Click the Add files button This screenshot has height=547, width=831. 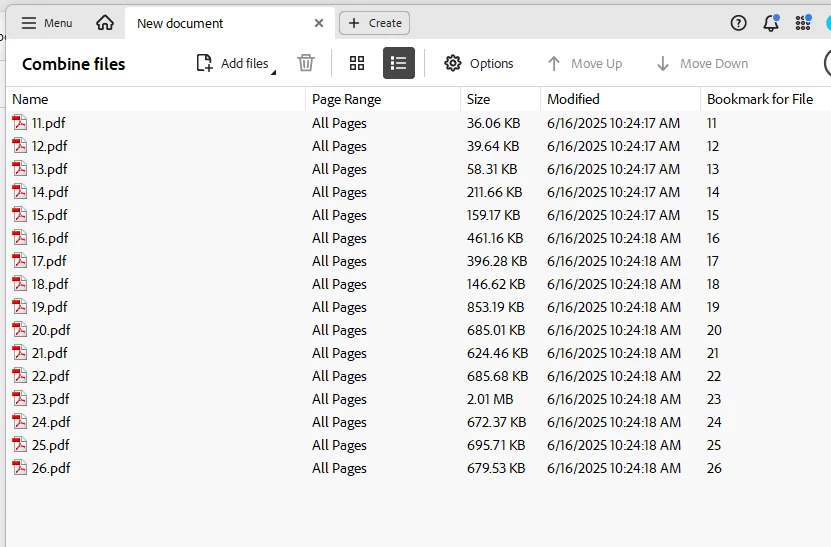pos(232,63)
